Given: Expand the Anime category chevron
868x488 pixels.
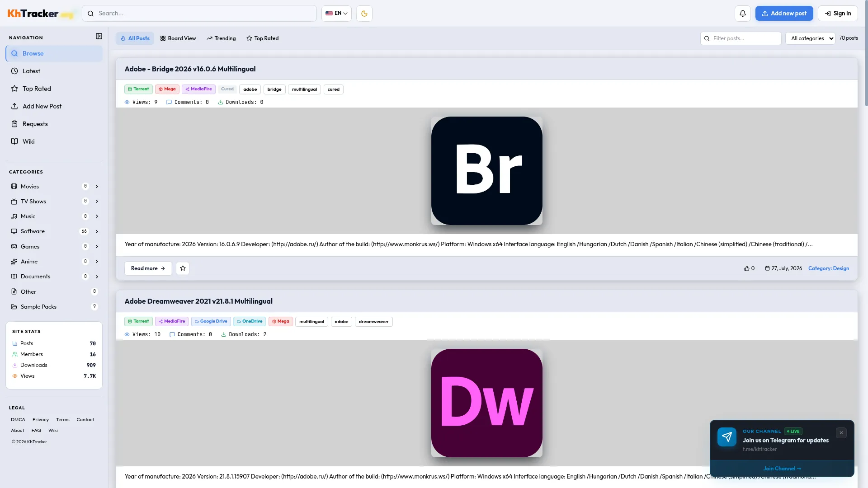Looking at the screenshot, I should tap(97, 262).
